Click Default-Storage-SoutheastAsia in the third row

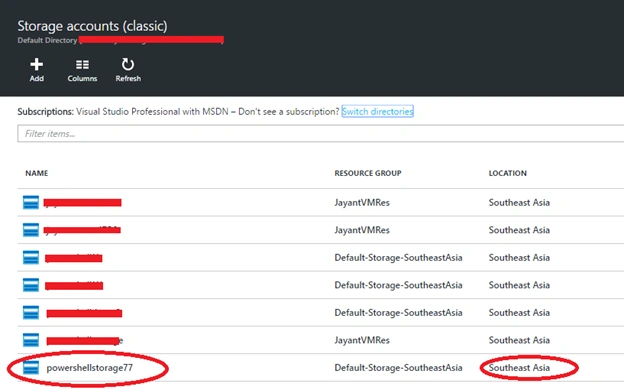pos(398,257)
